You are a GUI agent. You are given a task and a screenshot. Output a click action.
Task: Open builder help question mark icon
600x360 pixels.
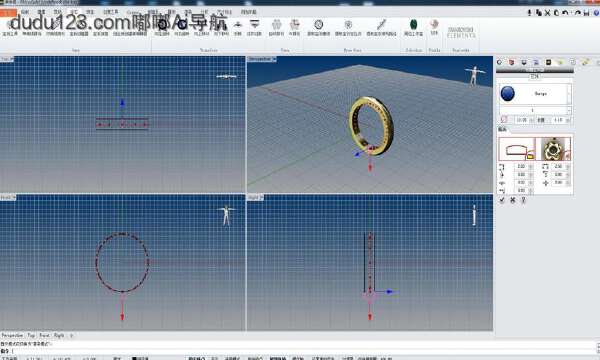pos(523,200)
